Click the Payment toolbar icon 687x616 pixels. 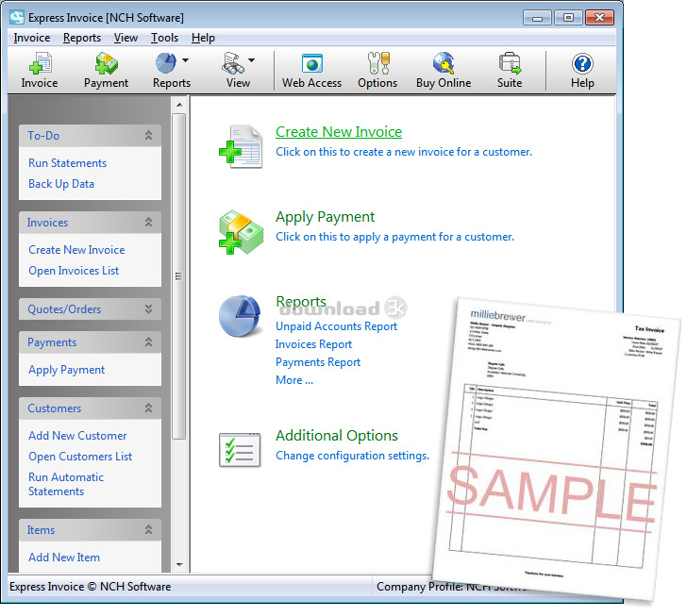click(106, 63)
